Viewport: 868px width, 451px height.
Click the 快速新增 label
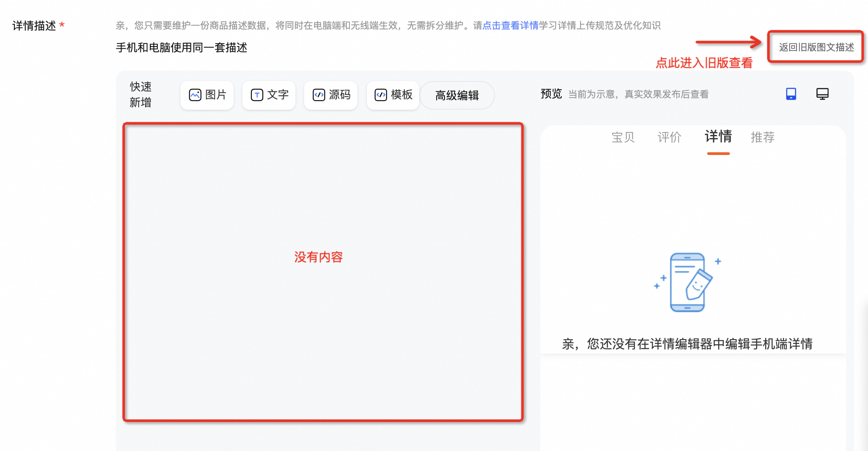coord(140,94)
